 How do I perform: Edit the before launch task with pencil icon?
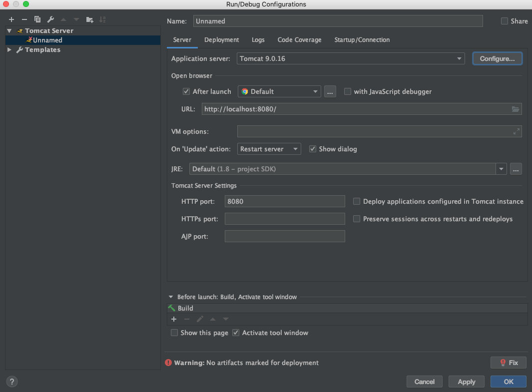point(200,319)
